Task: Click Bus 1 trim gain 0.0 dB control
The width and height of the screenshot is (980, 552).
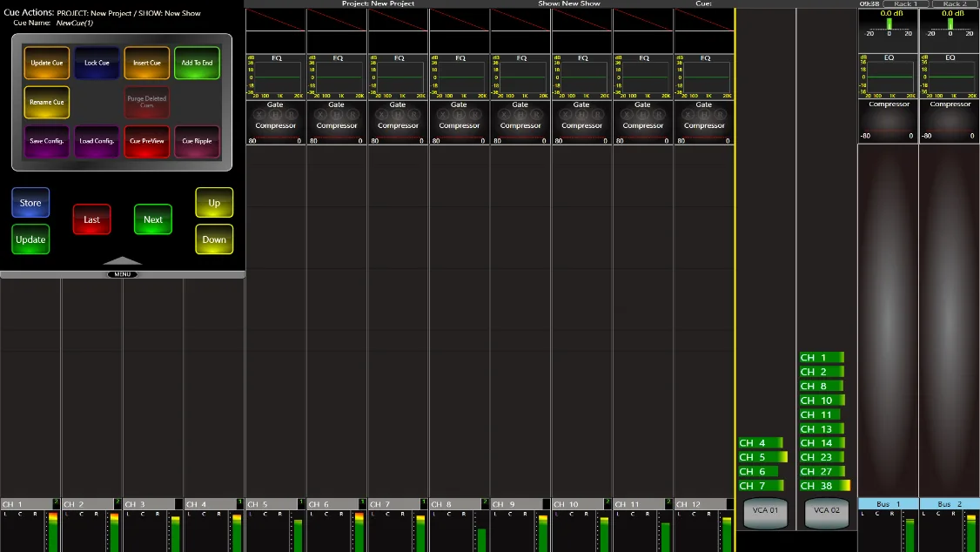Action: 888,24
